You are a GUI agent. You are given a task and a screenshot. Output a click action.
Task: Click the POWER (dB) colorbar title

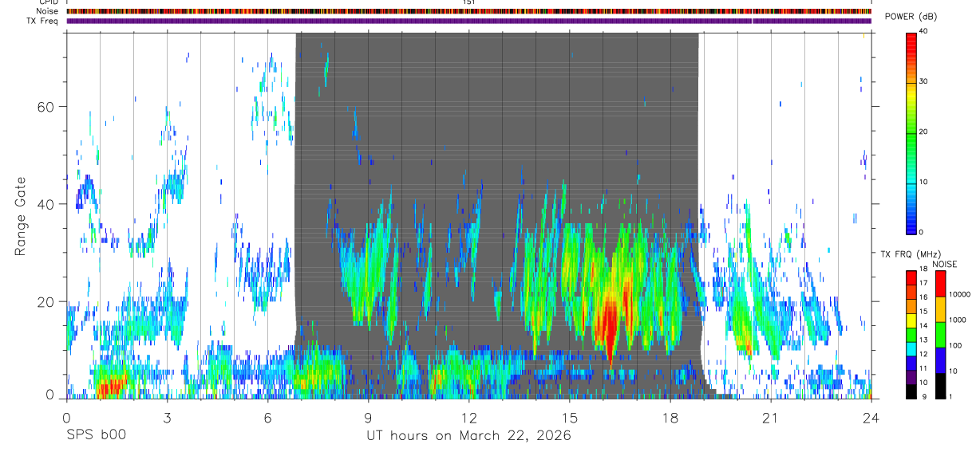[911, 18]
